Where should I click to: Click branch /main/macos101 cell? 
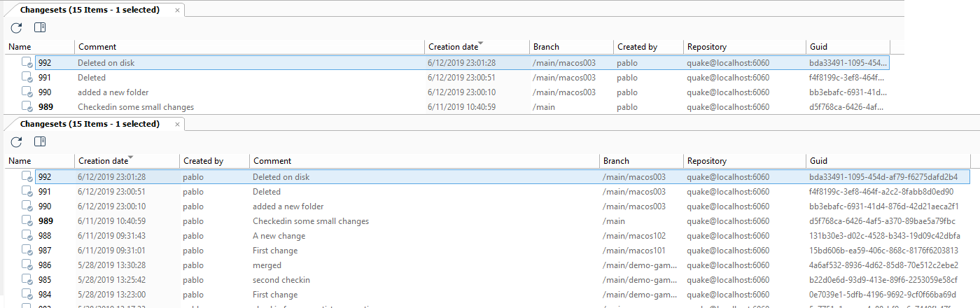[x=634, y=251]
